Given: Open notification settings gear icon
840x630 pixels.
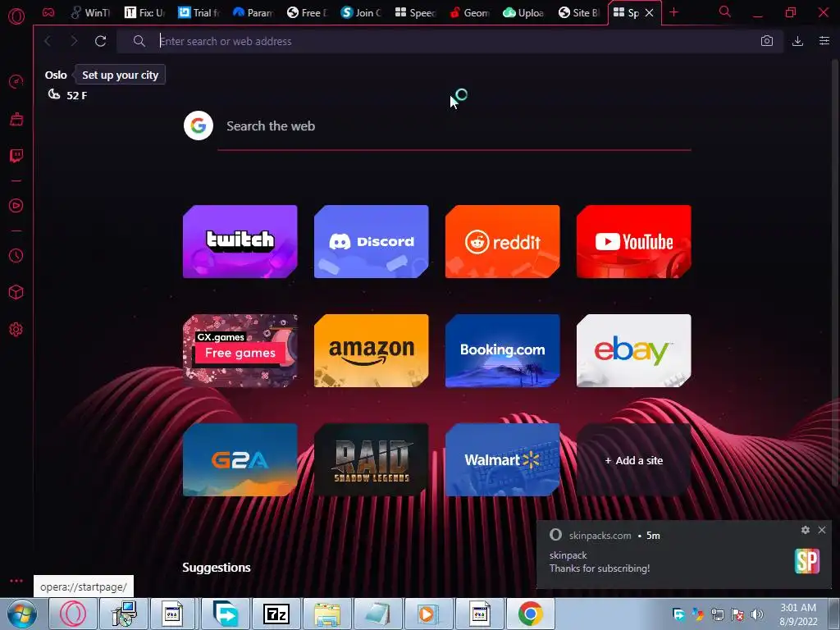Looking at the screenshot, I should click(x=806, y=530).
